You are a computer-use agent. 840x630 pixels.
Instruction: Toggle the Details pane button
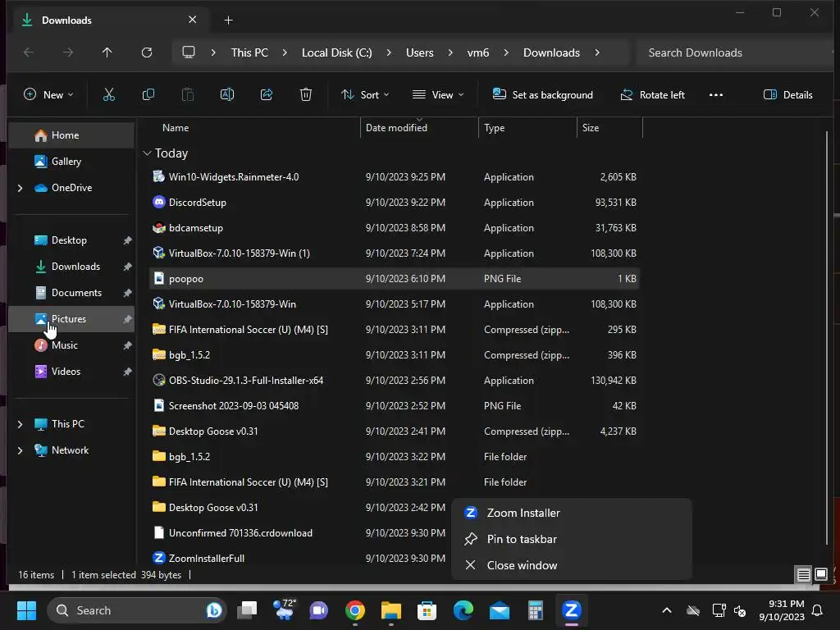pyautogui.click(x=788, y=95)
